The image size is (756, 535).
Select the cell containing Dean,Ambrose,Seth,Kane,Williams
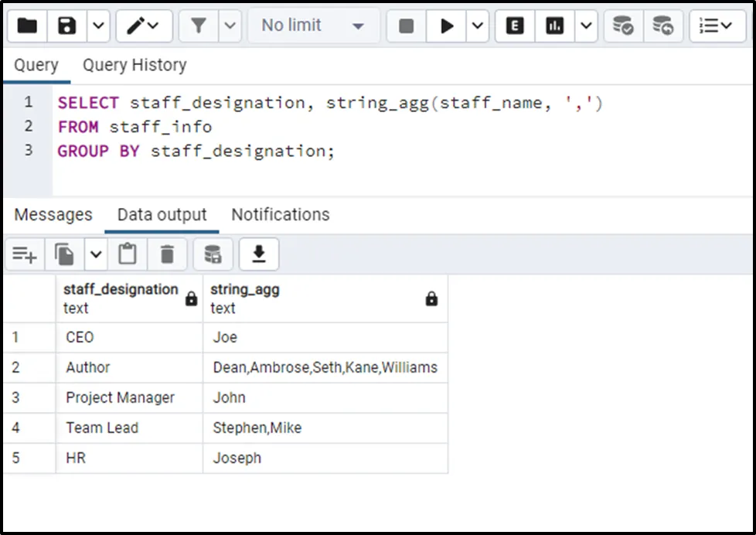pos(325,368)
